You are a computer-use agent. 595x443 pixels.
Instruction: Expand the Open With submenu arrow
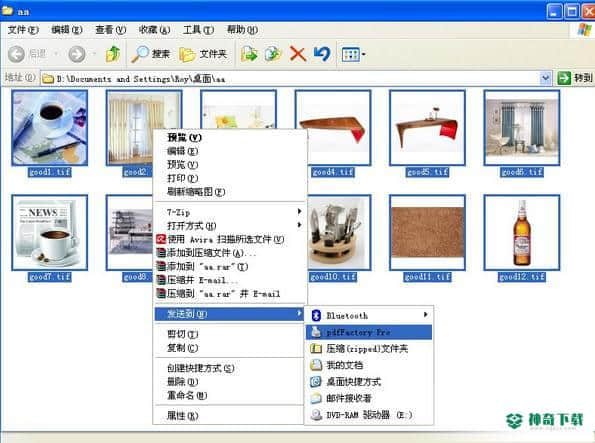tap(299, 225)
